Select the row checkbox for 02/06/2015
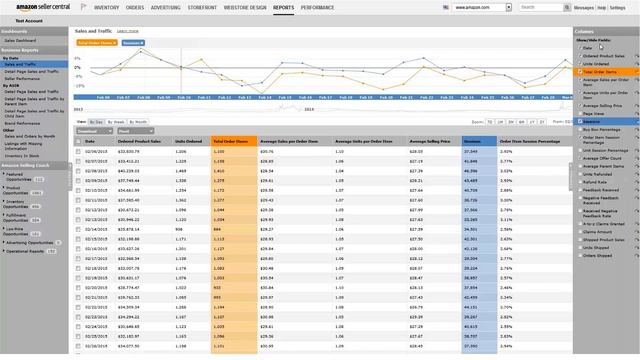The height and width of the screenshot is (360, 640). (x=78, y=151)
